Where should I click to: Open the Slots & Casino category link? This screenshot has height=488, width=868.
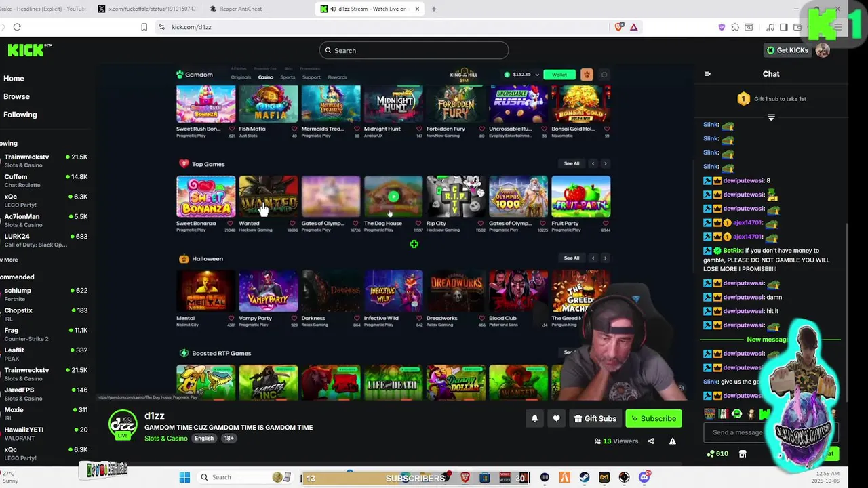coord(165,439)
